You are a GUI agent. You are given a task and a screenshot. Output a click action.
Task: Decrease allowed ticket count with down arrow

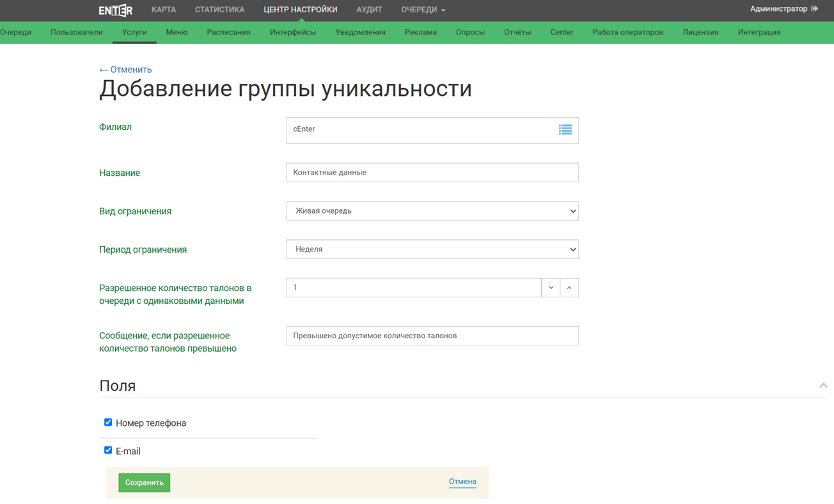click(x=551, y=288)
